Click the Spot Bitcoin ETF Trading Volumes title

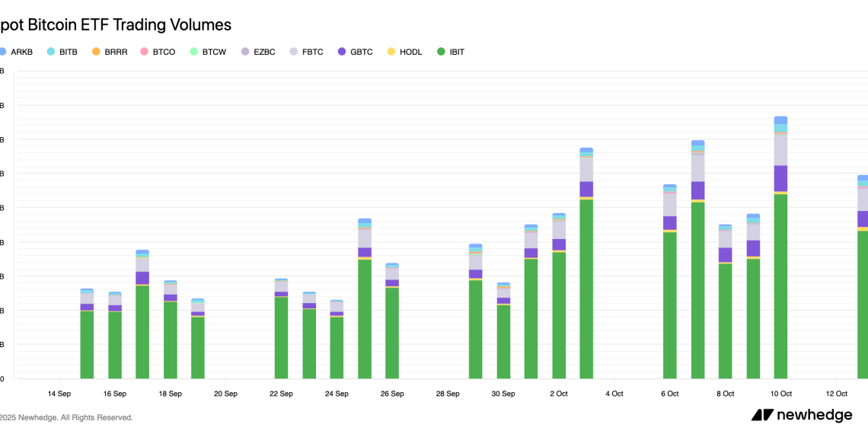(114, 24)
